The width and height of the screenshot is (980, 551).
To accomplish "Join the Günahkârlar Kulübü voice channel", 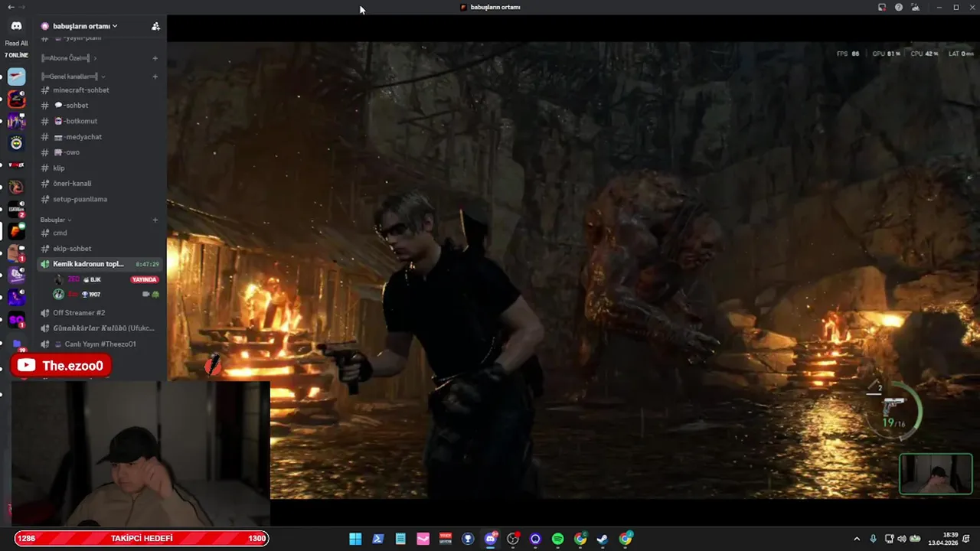I will [x=100, y=328].
